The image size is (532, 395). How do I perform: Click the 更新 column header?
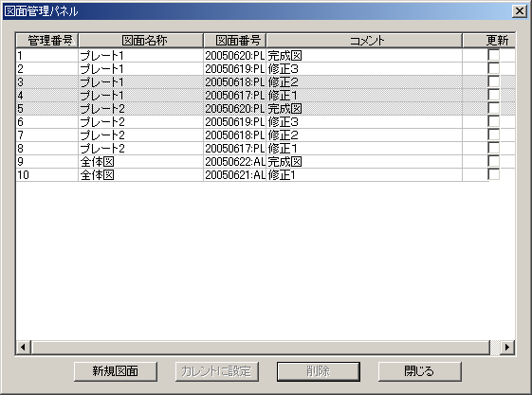(489, 41)
